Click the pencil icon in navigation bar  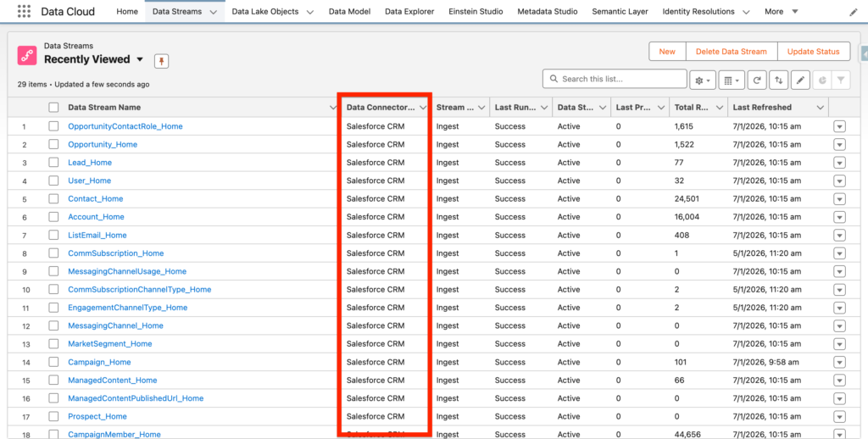coord(853,13)
